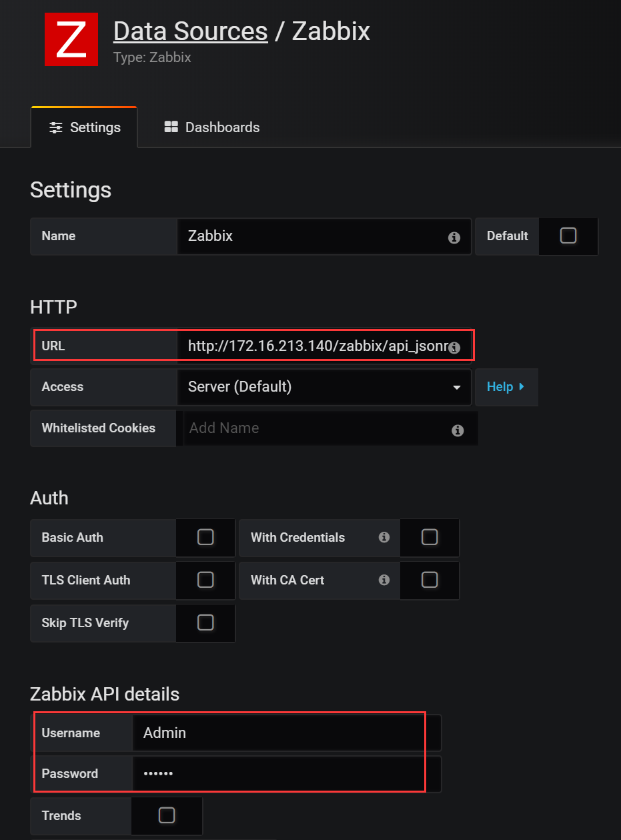The height and width of the screenshot is (840, 621).
Task: Open the Access Server (Default) dropdown
Action: coord(324,387)
